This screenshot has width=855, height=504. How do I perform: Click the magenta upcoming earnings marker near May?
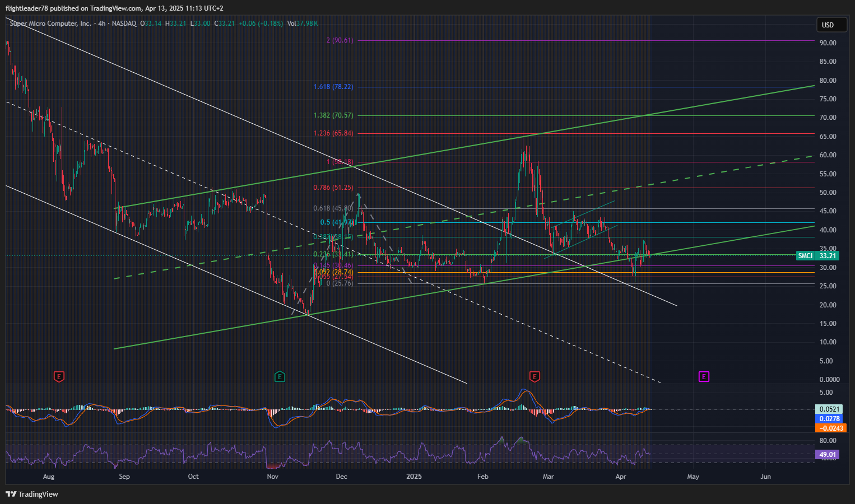pos(704,377)
